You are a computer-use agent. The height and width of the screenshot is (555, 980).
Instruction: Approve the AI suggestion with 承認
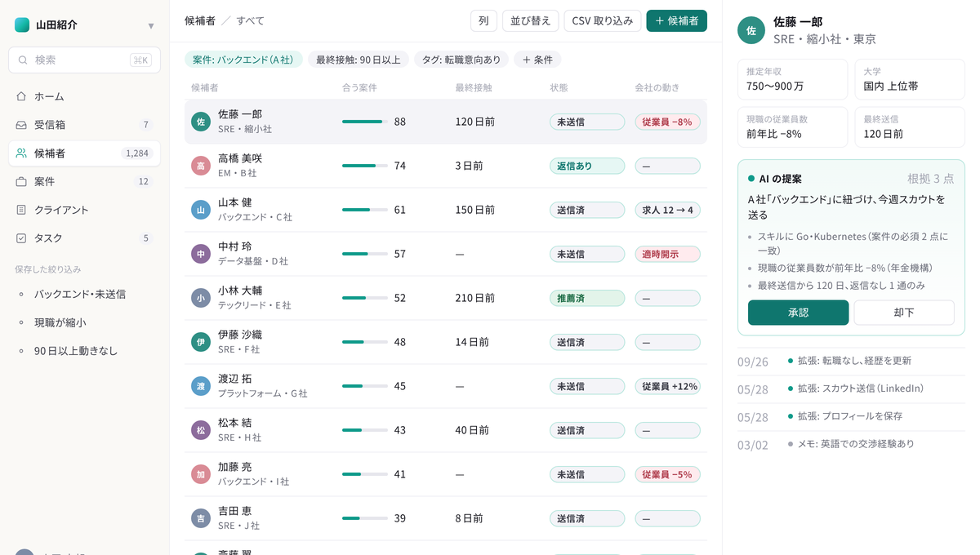tap(798, 313)
